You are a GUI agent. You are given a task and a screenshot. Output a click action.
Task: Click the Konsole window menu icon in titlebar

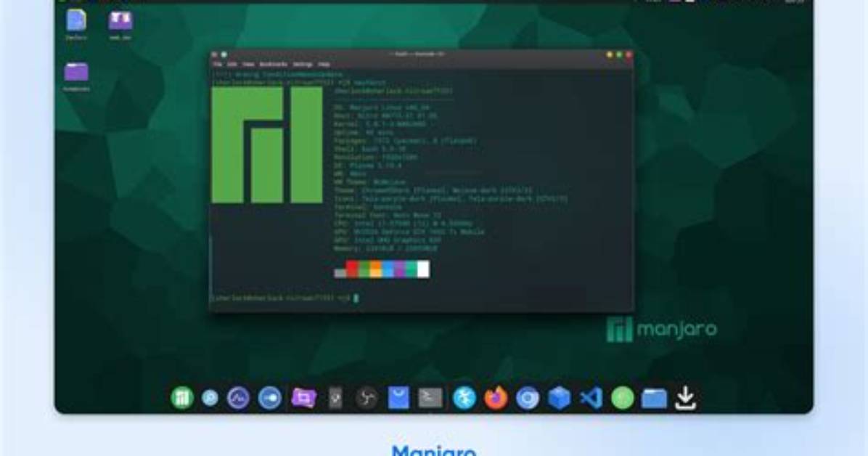[x=215, y=54]
